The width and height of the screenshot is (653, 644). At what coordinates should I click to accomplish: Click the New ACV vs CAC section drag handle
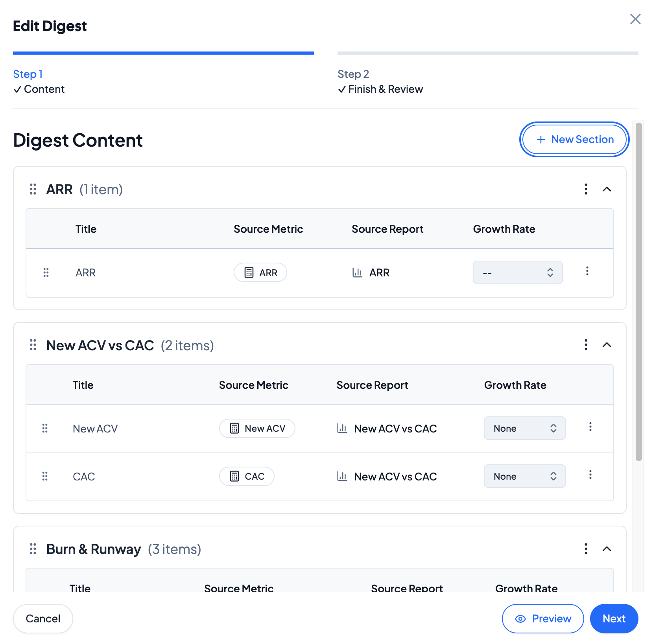coord(33,345)
